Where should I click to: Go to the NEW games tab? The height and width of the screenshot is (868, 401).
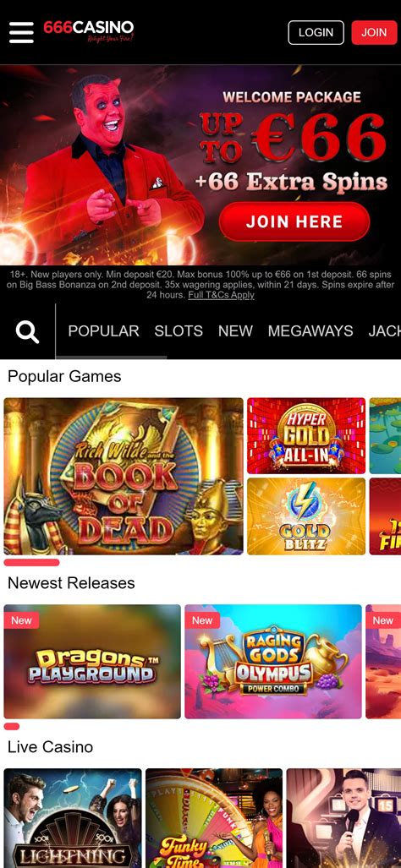tap(235, 331)
